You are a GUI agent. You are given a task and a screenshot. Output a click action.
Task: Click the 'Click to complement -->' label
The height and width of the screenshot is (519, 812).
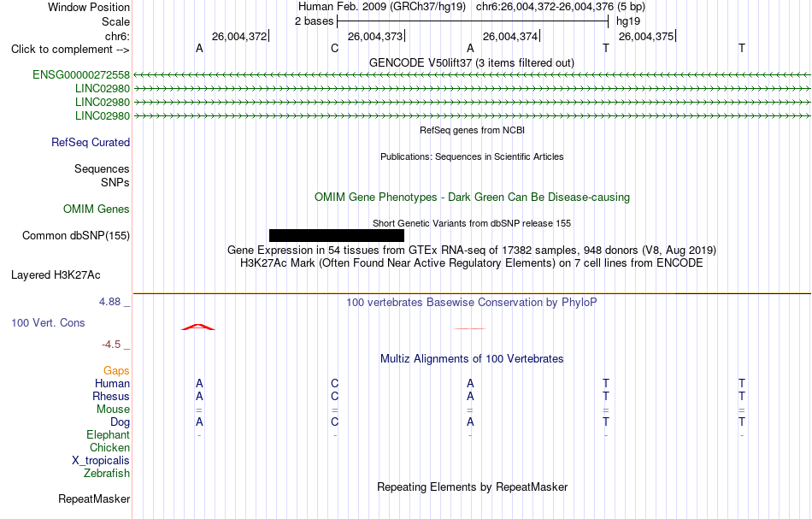pos(70,50)
